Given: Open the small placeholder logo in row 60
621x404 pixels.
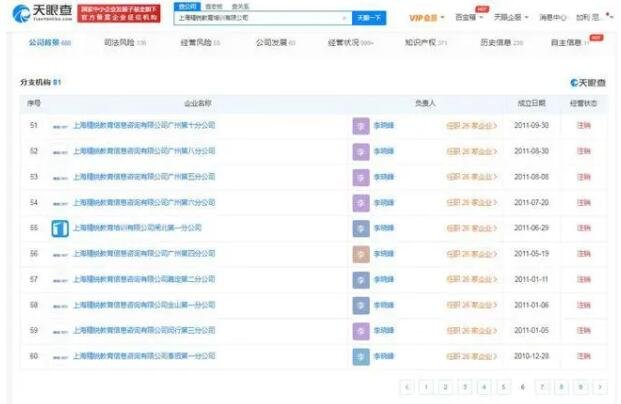Looking at the screenshot, I should click(60, 357).
